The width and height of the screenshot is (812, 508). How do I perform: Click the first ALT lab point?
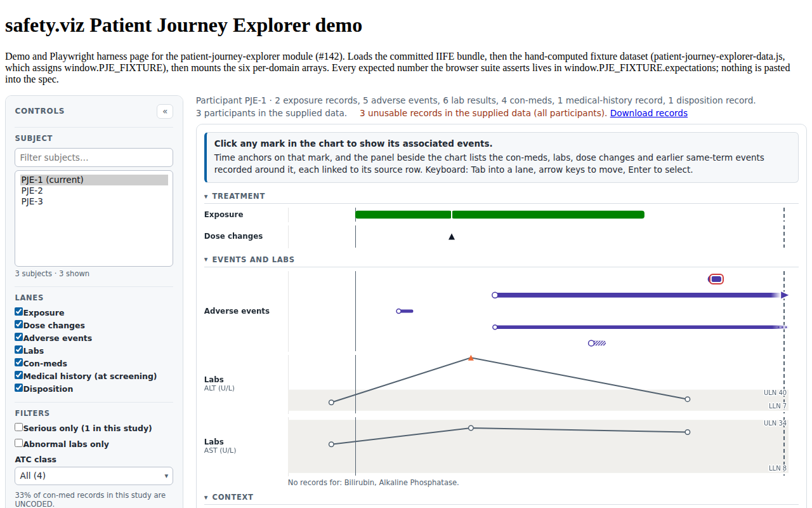click(x=331, y=403)
